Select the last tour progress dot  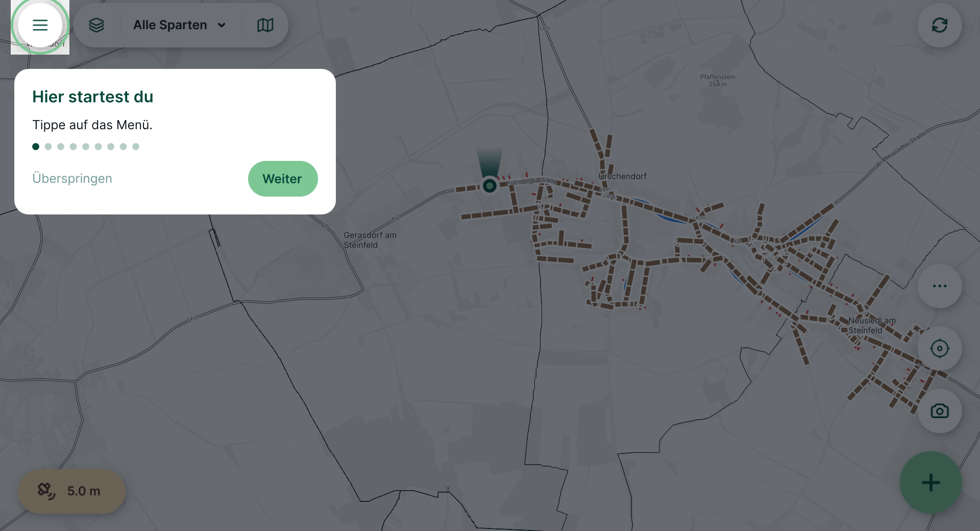click(x=136, y=147)
